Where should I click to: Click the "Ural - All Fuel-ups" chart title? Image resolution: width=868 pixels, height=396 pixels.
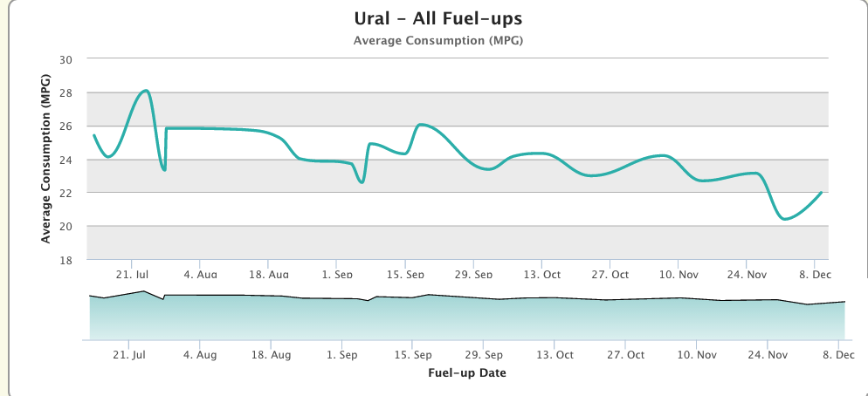coord(438,18)
